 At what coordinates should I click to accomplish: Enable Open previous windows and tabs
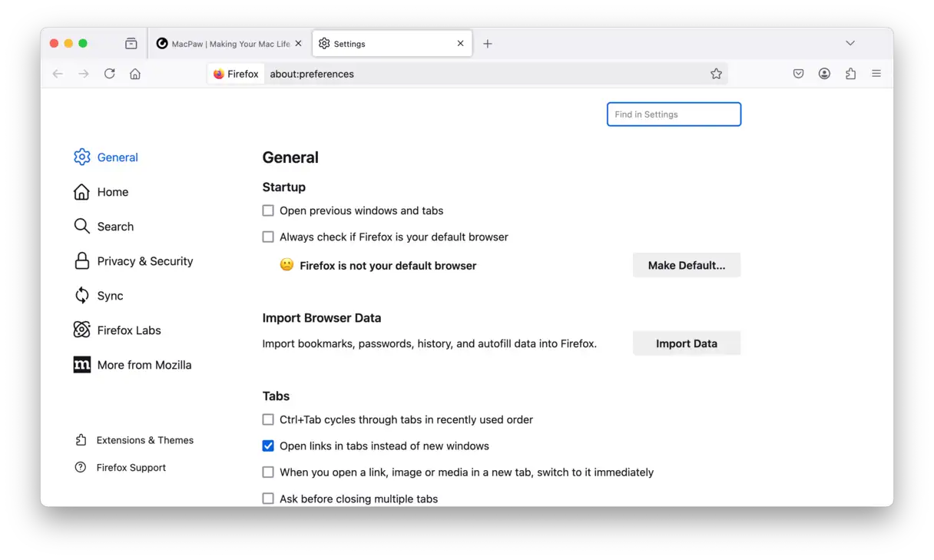(268, 210)
